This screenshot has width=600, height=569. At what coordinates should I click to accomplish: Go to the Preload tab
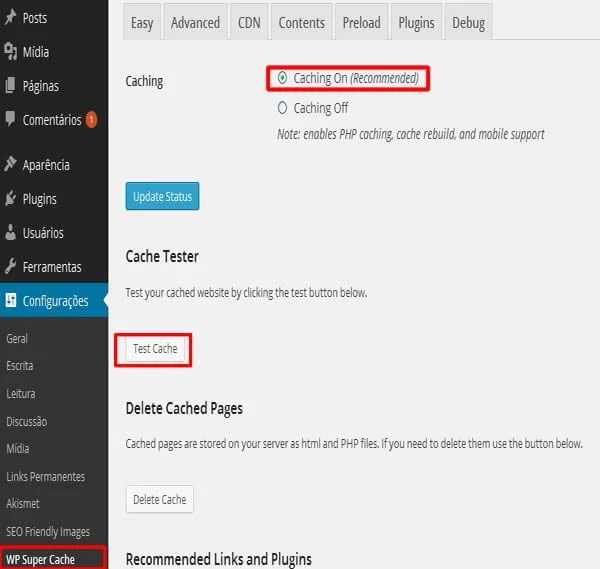coord(362,22)
